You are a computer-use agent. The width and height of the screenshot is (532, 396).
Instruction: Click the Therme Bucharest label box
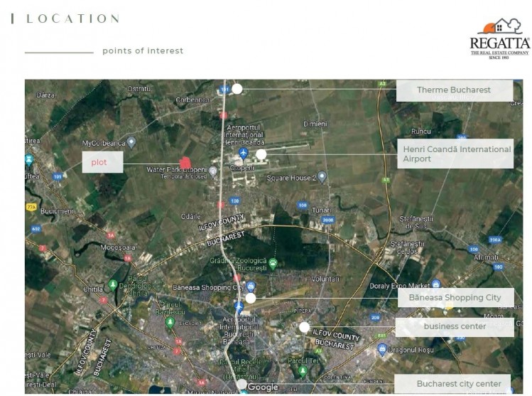point(455,90)
